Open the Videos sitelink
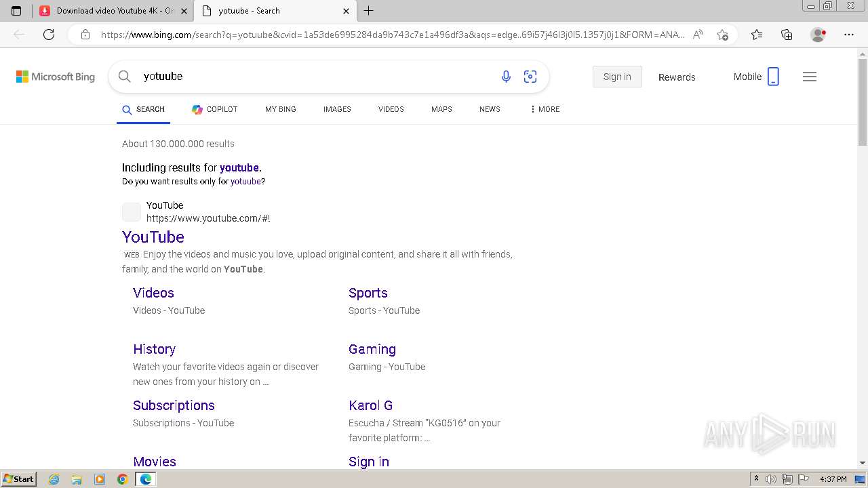Image resolution: width=868 pixels, height=488 pixels. tap(153, 293)
